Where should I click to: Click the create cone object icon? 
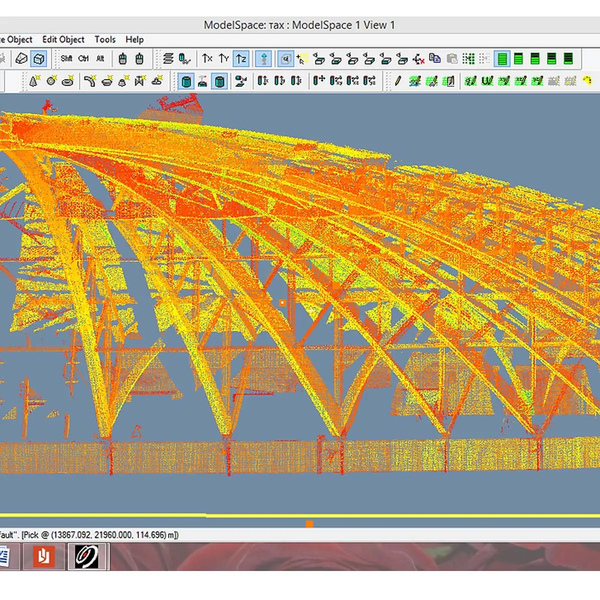33,80
